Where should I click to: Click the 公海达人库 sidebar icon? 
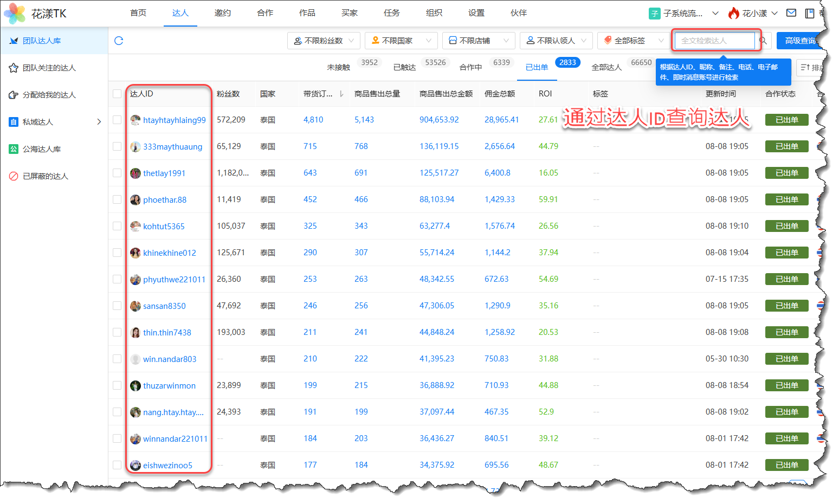point(14,149)
